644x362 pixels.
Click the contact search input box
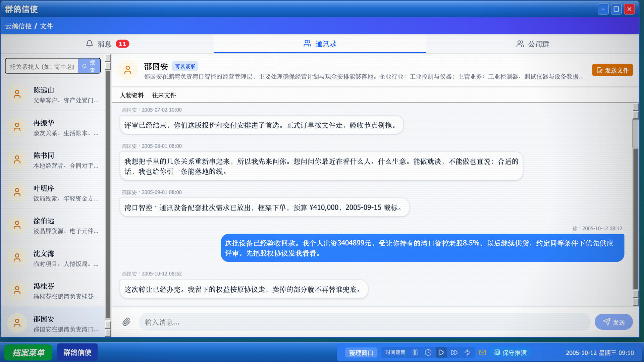pos(42,66)
